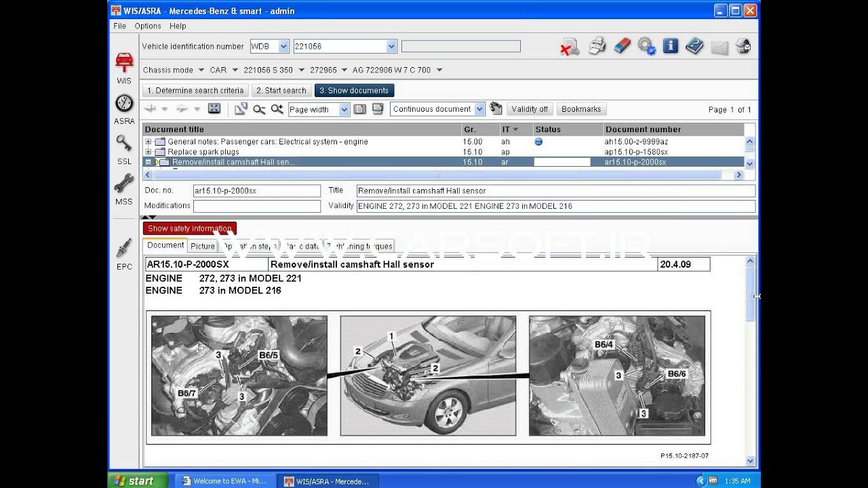Image resolution: width=868 pixels, height=488 pixels.
Task: Switch to the Tightening torques tab
Action: coord(359,246)
